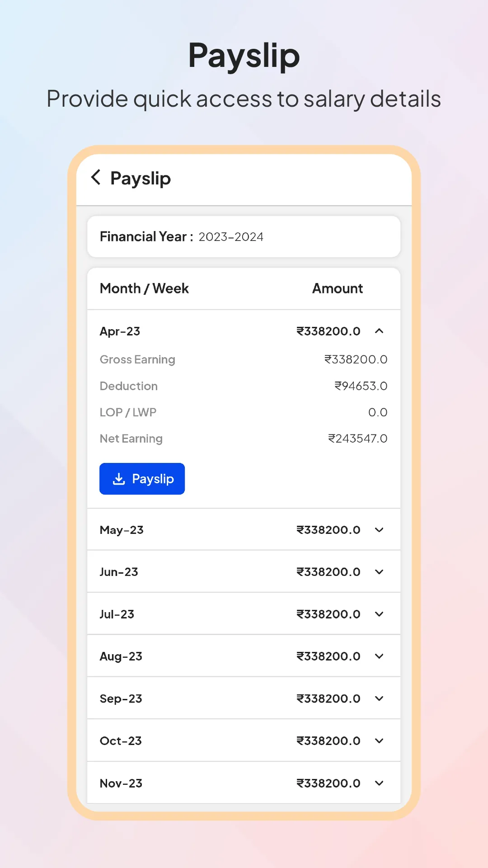Select the Gross Earning row
This screenshot has width=488, height=868.
(x=137, y=359)
